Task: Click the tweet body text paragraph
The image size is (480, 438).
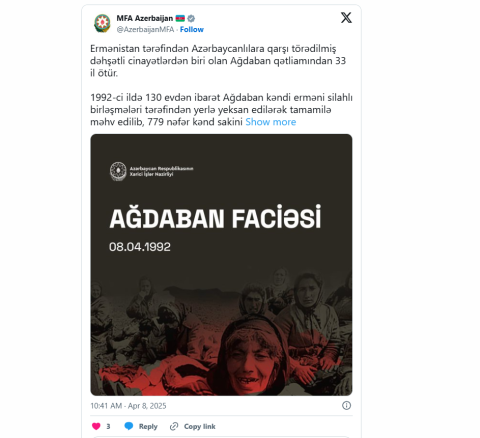Action: coord(221,85)
